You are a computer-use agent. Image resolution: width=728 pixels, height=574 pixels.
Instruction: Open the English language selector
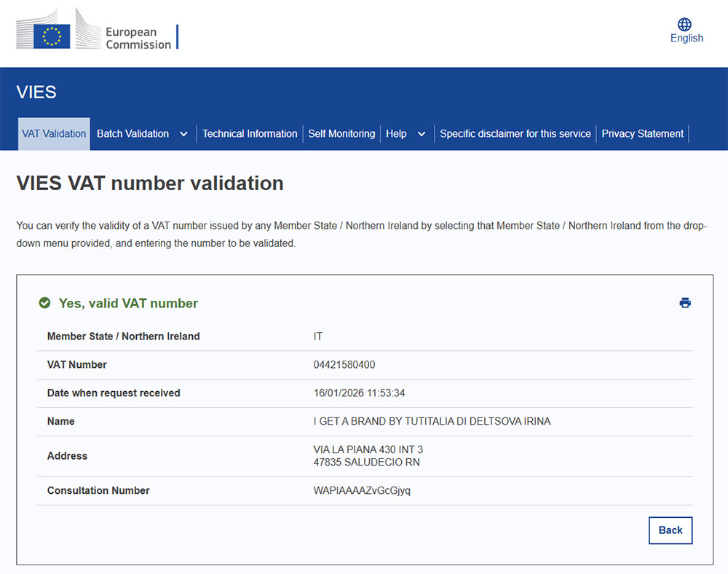[x=687, y=38]
